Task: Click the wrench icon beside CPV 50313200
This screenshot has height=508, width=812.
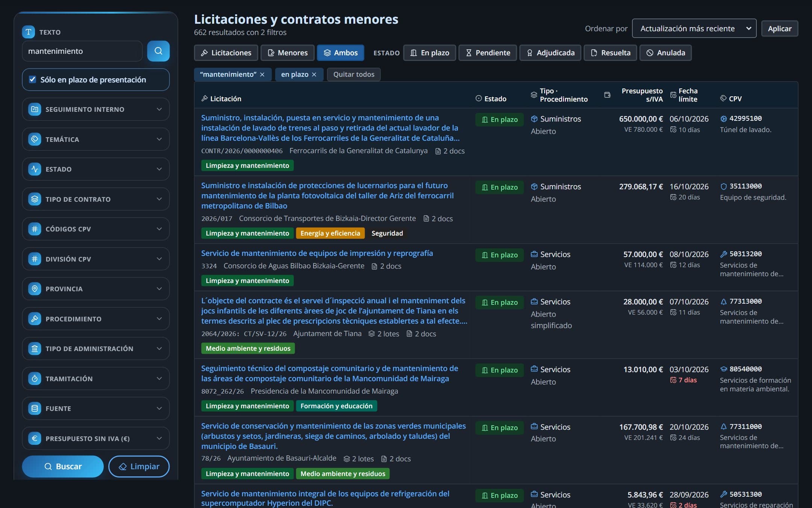Action: (x=723, y=254)
